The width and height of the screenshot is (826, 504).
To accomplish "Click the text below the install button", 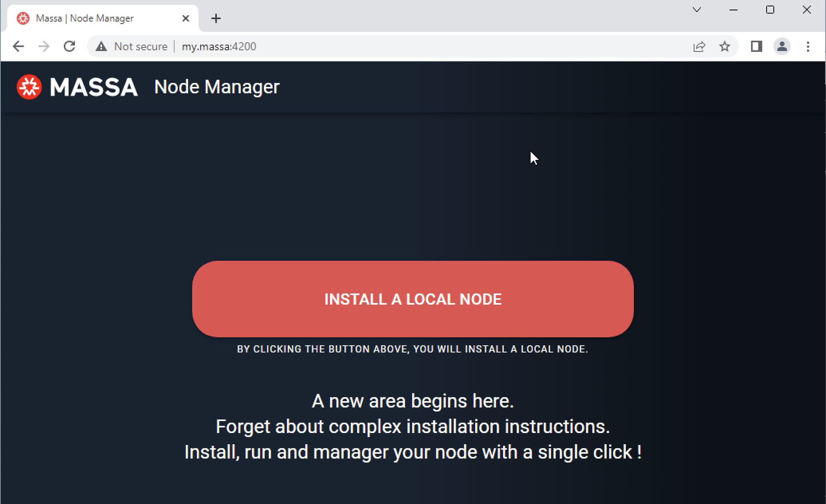I will (413, 349).
